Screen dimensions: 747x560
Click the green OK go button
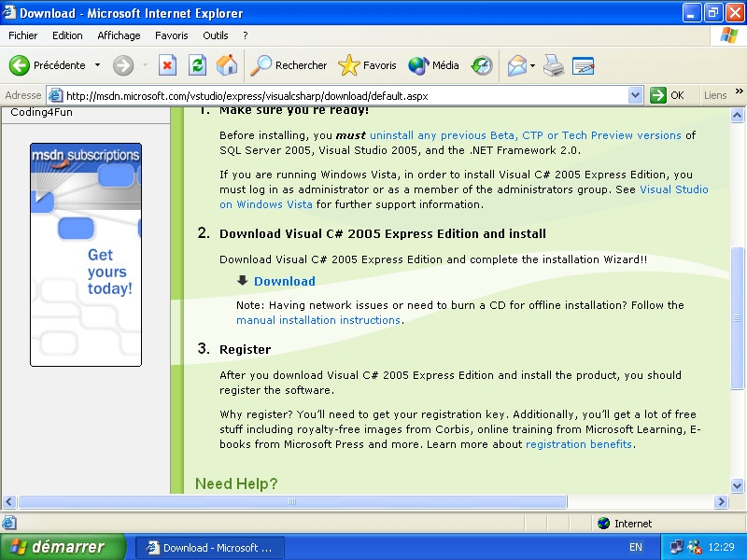pos(667,95)
